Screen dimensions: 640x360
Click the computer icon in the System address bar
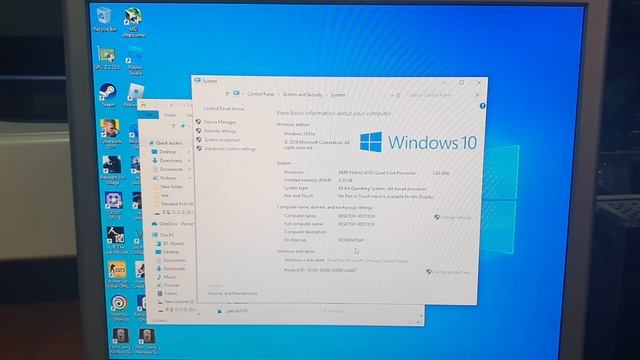pyautogui.click(x=236, y=93)
